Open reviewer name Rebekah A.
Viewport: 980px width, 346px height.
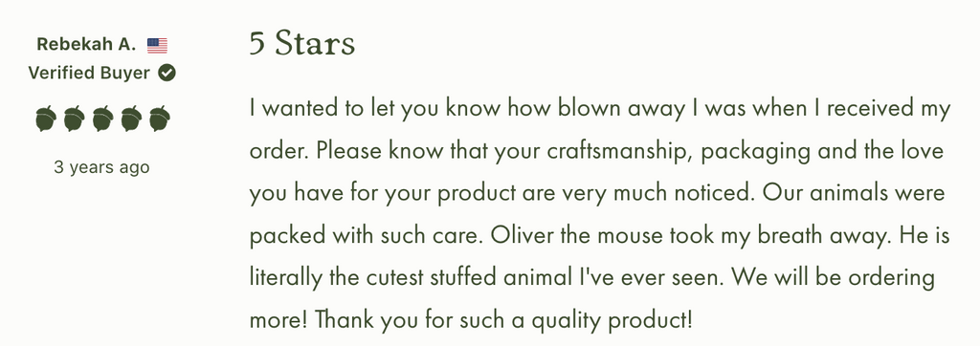point(86,44)
